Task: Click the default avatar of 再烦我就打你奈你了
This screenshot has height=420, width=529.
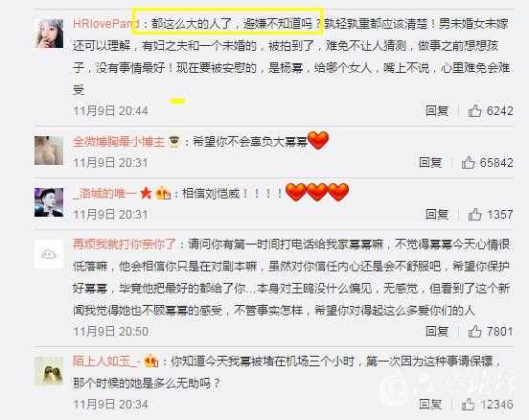Action: [49, 254]
